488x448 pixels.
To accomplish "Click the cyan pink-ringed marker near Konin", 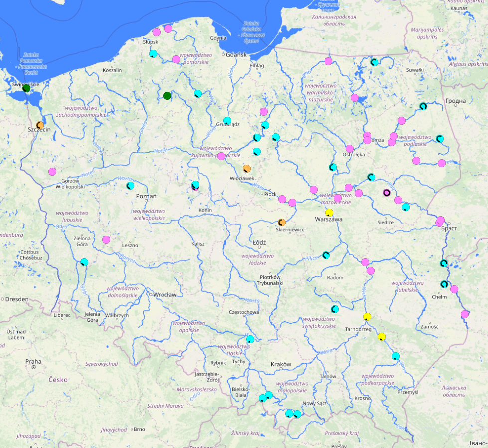I will click(x=195, y=185).
